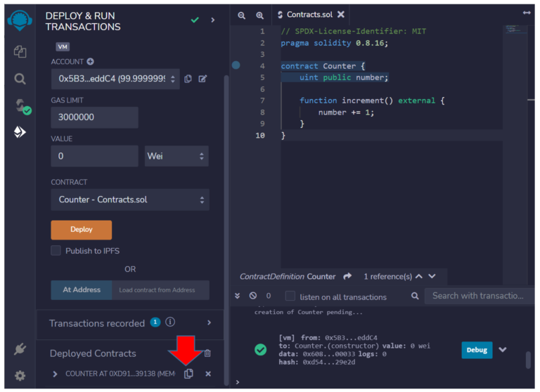
Task: Open the Plugin manager plug icon
Action: click(20, 349)
